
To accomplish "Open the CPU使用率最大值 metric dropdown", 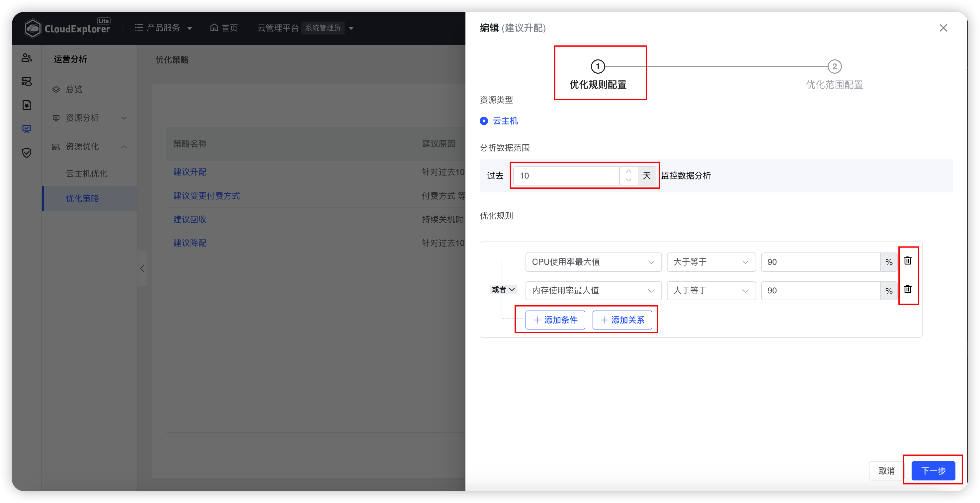I will coord(593,262).
